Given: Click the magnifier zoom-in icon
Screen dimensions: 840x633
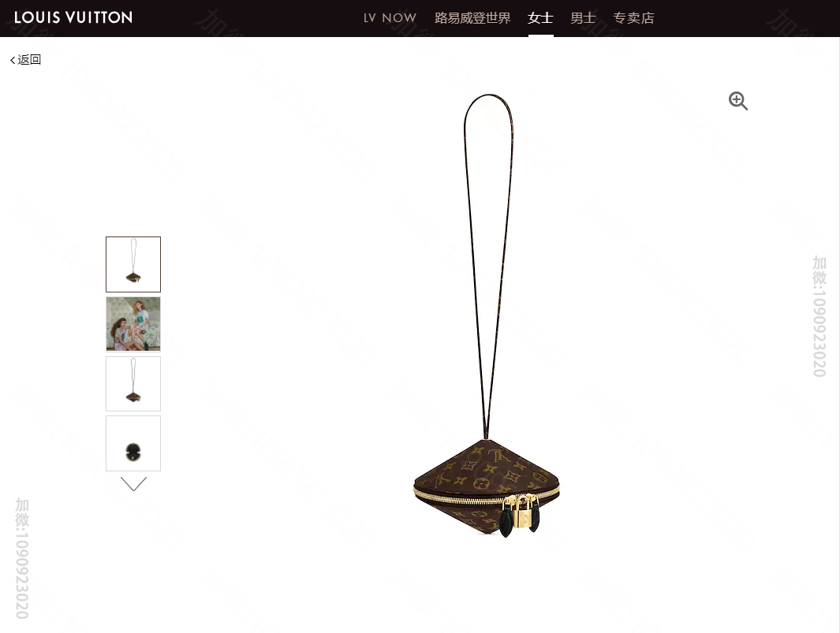Looking at the screenshot, I should [737, 101].
